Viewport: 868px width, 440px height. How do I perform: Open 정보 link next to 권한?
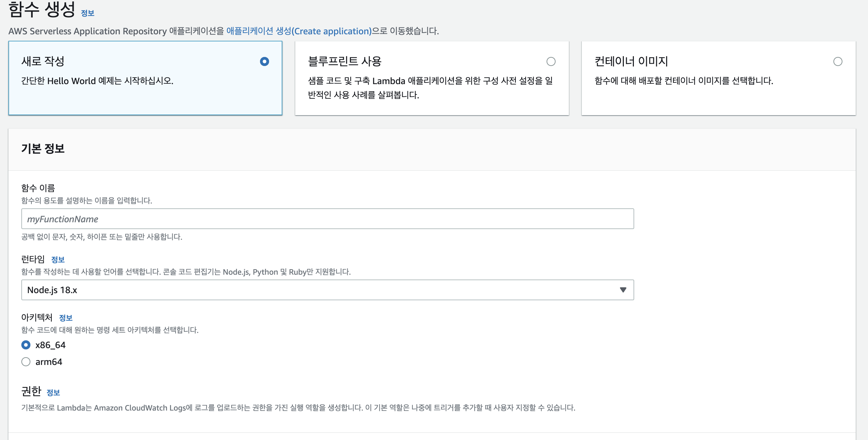coord(53,392)
